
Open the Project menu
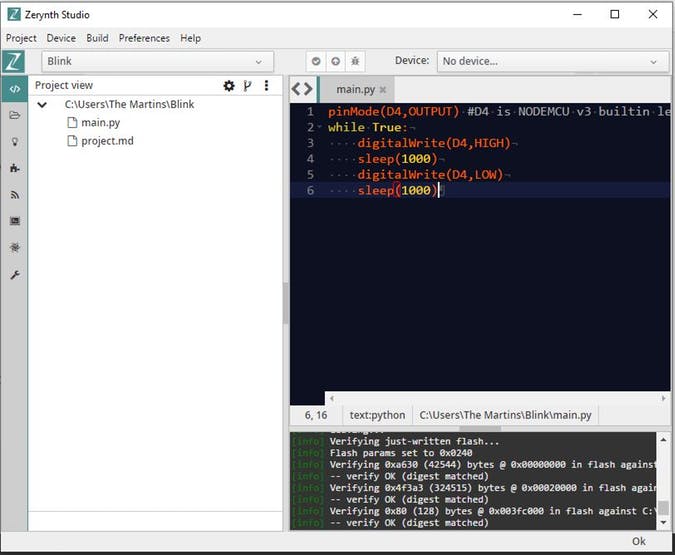pyautogui.click(x=21, y=38)
